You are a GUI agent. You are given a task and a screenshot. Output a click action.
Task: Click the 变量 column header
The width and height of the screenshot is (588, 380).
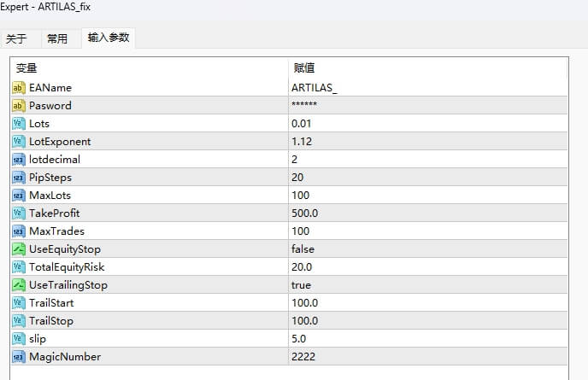27,67
